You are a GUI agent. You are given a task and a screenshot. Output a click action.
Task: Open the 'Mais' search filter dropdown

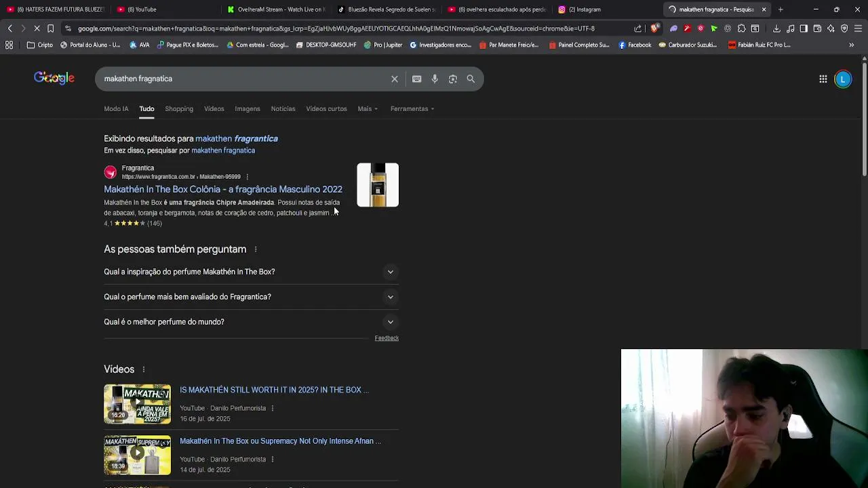click(x=368, y=108)
